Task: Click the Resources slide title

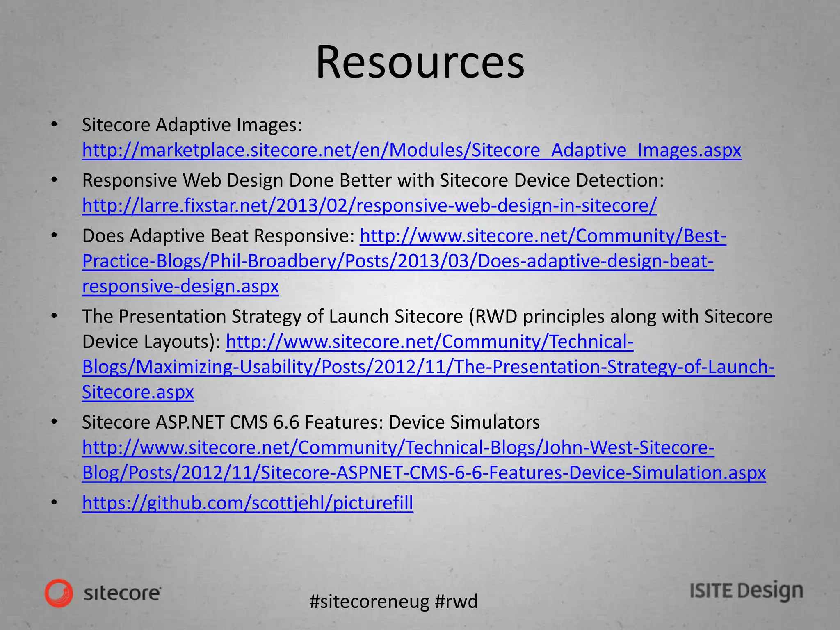Action: click(420, 62)
